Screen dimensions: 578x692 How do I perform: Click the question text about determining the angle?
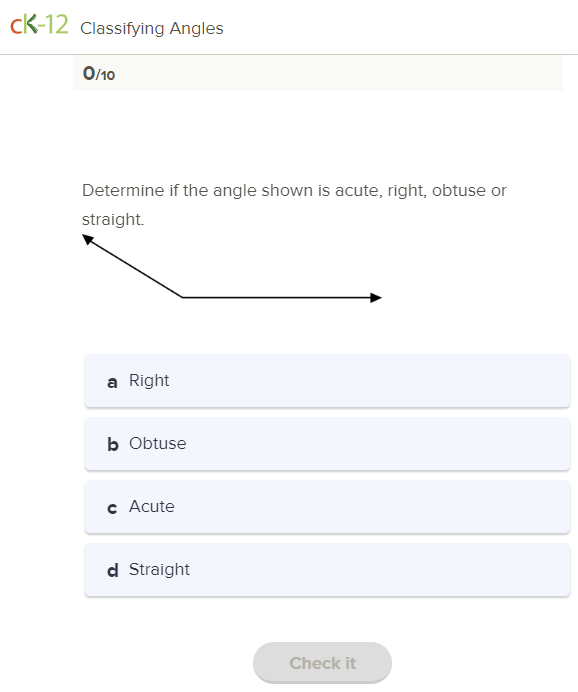(294, 205)
